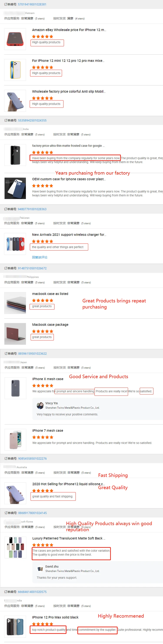Open 'New Arrivals 2021 support wireless charger' title
Image resolution: width=163 pixels, height=644 pixels.
point(69,235)
